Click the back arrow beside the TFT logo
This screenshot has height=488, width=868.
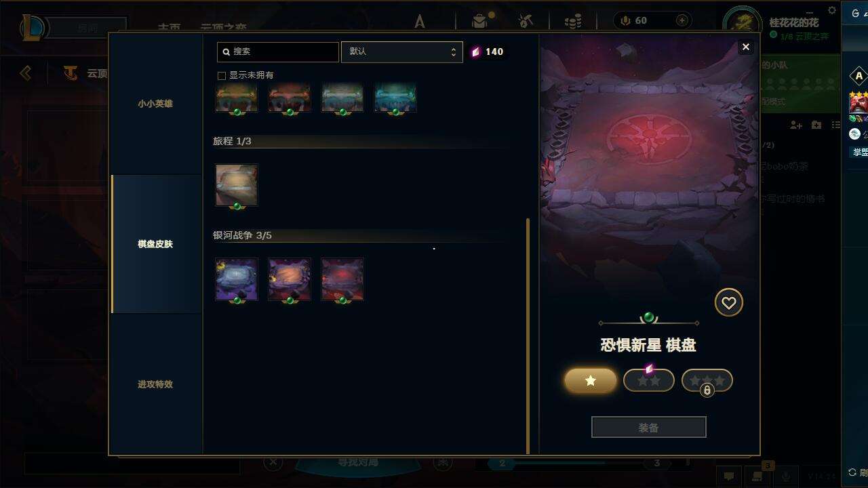pos(26,73)
